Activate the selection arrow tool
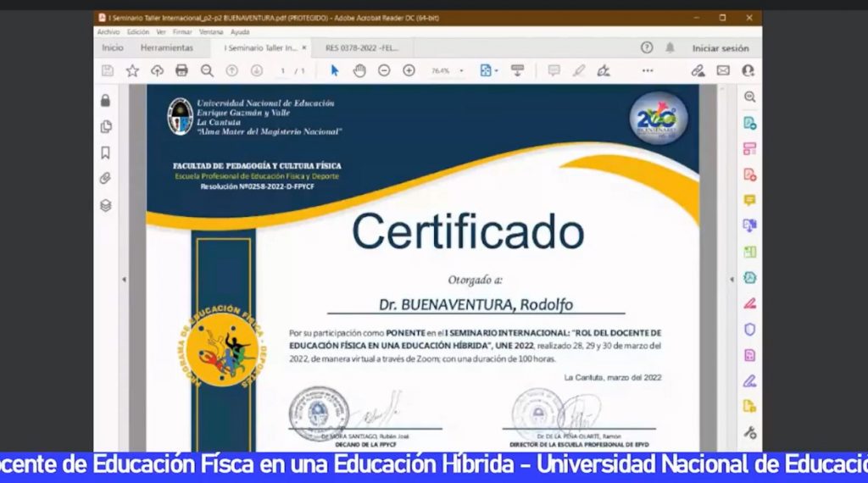This screenshot has height=483, width=868. pos(334,71)
